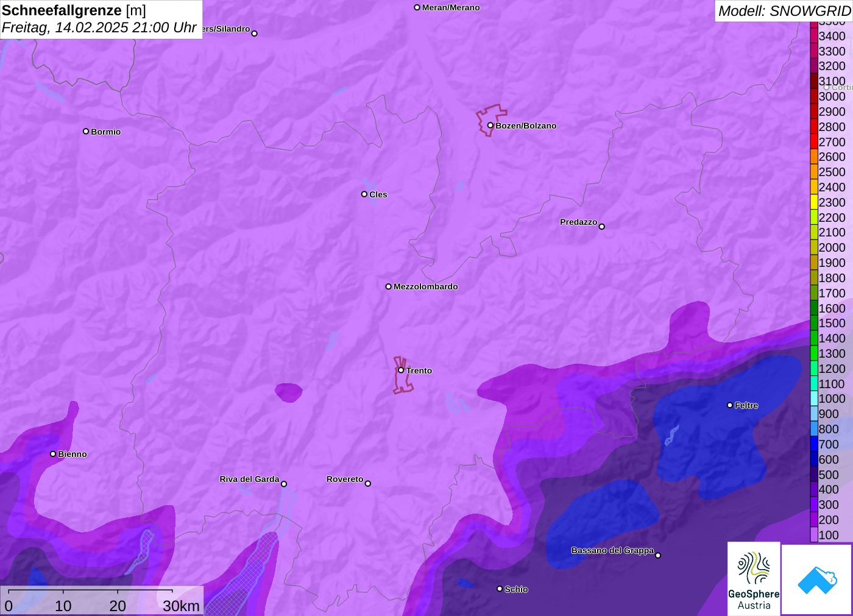
Task: Pick the 1000 cyan legend swatch
Action: 814,398
